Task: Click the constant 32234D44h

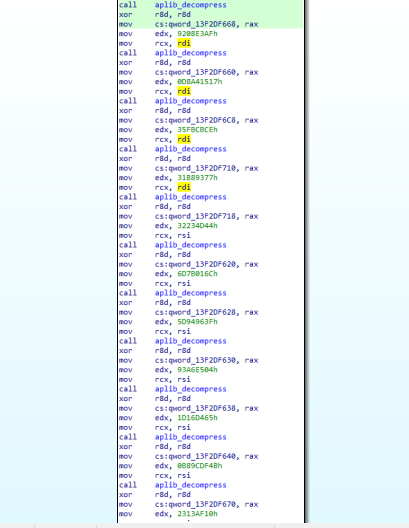Action: 198,226
